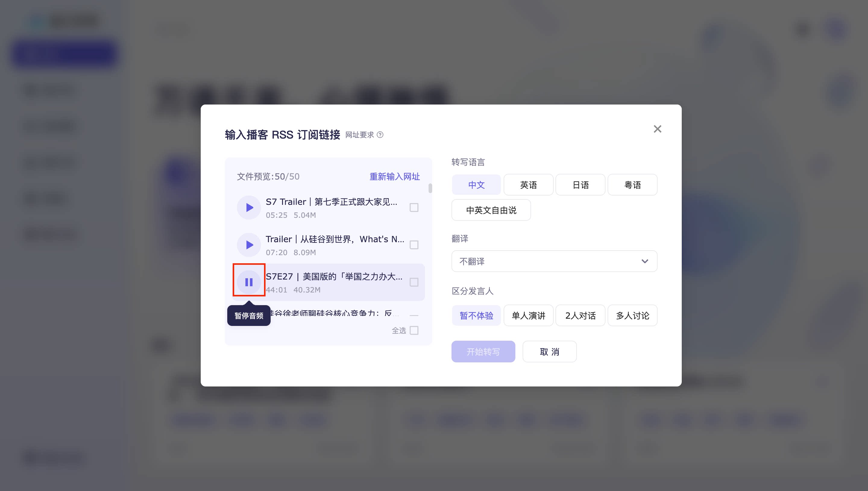Enable 全选 to select all episodes
This screenshot has height=491, width=868.
pyautogui.click(x=414, y=331)
